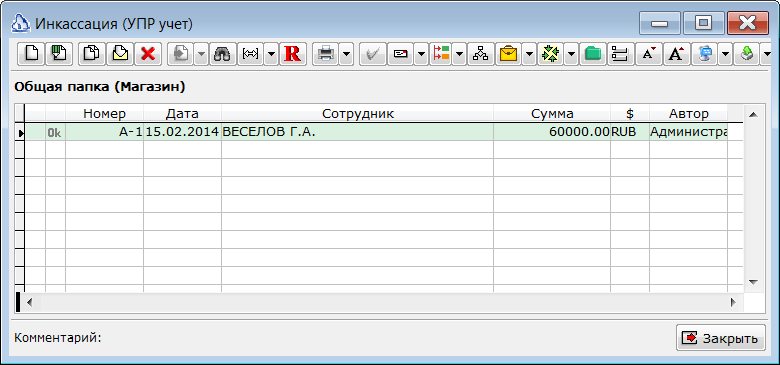The width and height of the screenshot is (780, 365).
Task: Click the green arrows collapse icon
Action: 550,54
